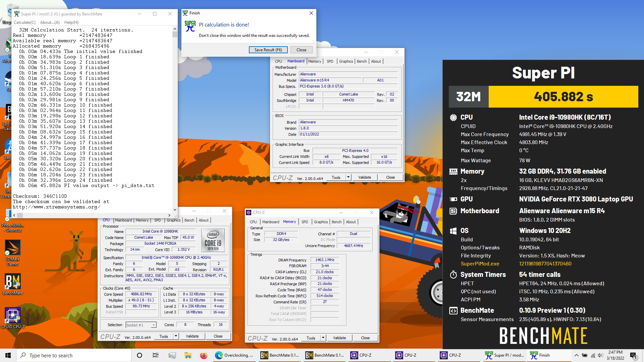The image size is (644, 362).
Task: Click Super PI horizontal scrollbar right arrow
Action: tap(169, 215)
